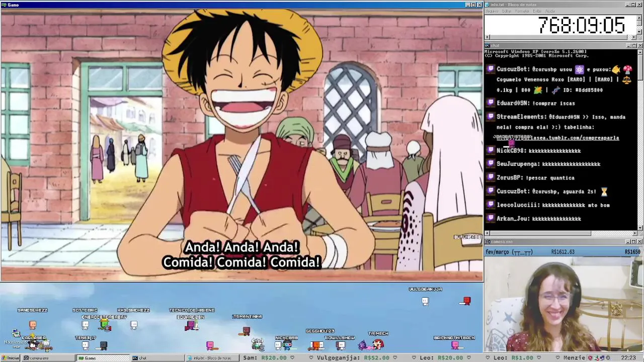Viewport: 644px width, 362px height.
Task: Click the command prompt icon in the chat title bar
Action: click(x=488, y=46)
